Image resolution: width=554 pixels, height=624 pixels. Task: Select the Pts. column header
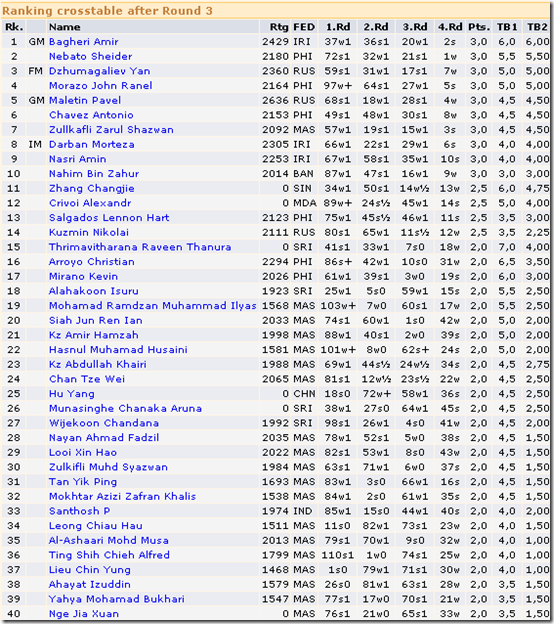click(x=479, y=27)
